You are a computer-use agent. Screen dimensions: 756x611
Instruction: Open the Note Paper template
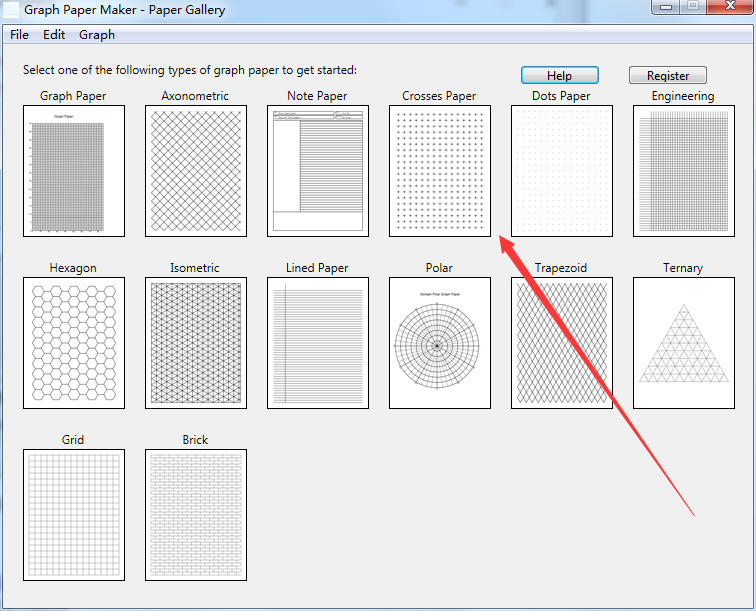click(317, 171)
